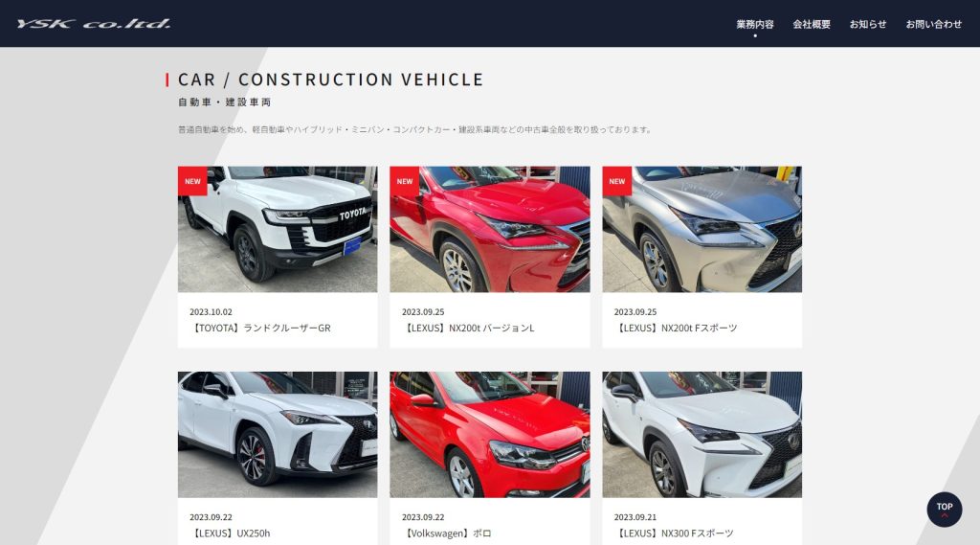Go to the お知らせ page

(x=867, y=24)
